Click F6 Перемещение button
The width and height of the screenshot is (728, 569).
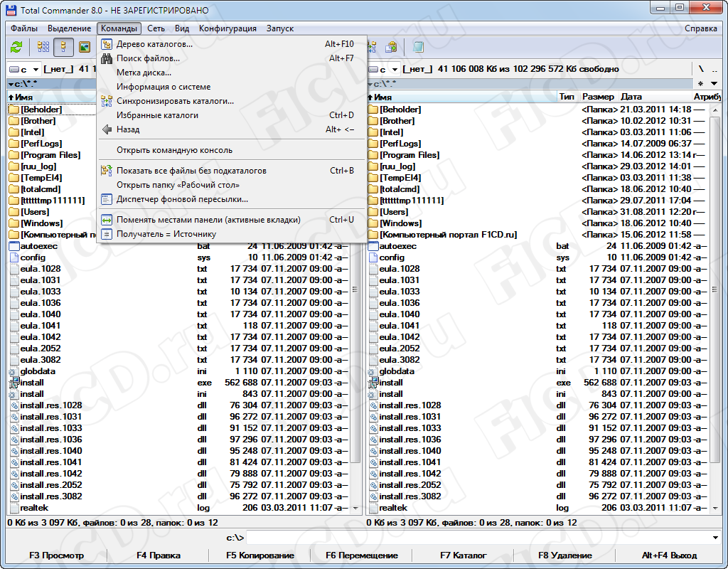coord(362,555)
